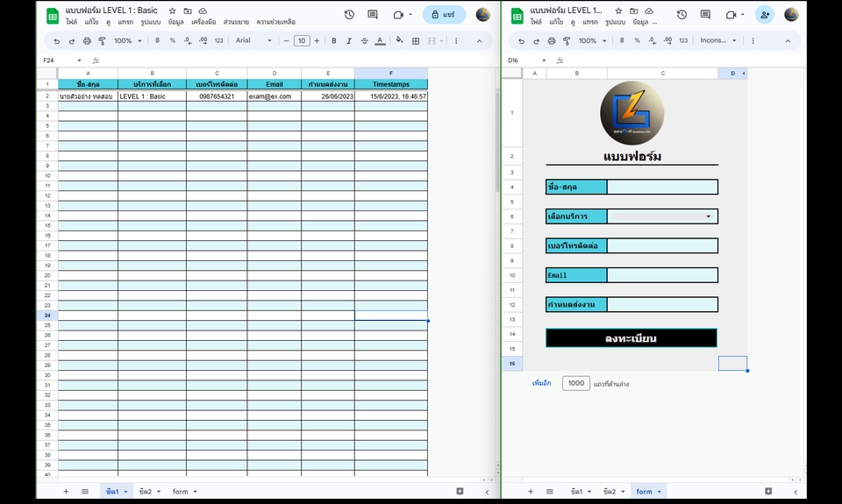
Task: Open more toolbar options in left window
Action: click(456, 41)
